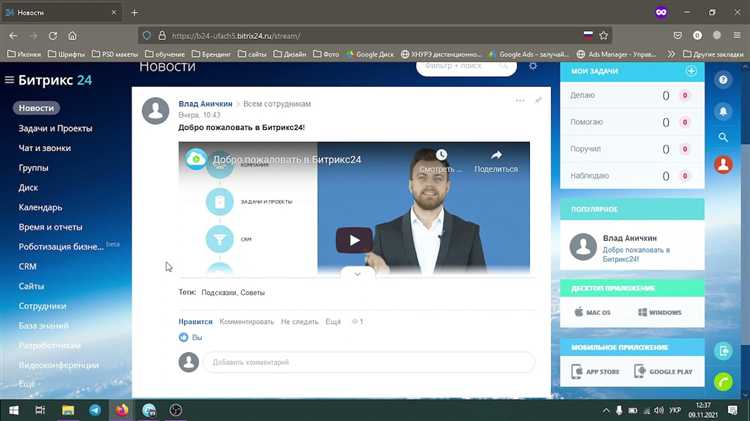Pin the welcome post
Image resolution: width=750 pixels, height=421 pixels.
(538, 100)
